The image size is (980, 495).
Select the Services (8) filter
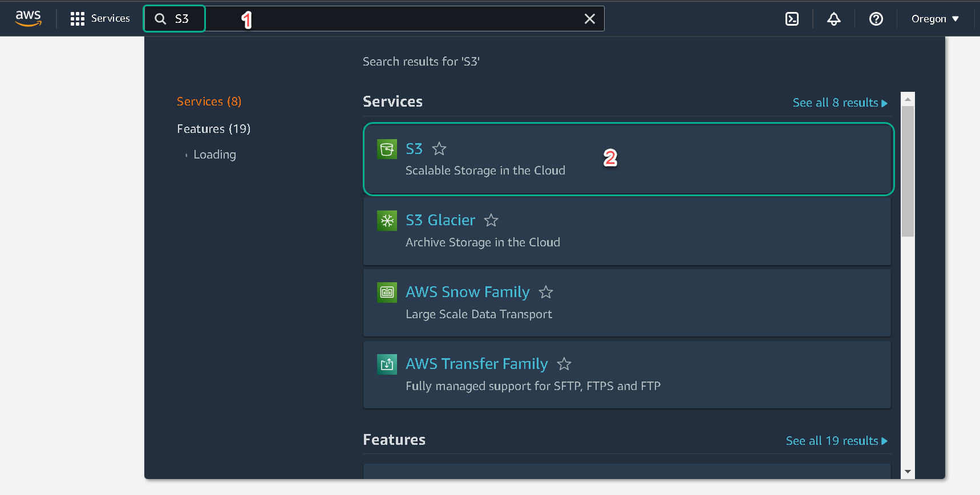(x=209, y=102)
